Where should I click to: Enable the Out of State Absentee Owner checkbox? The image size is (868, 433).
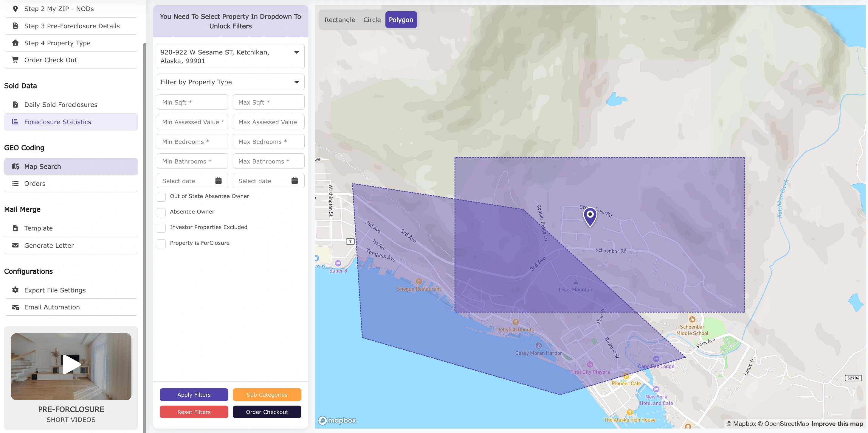click(161, 197)
